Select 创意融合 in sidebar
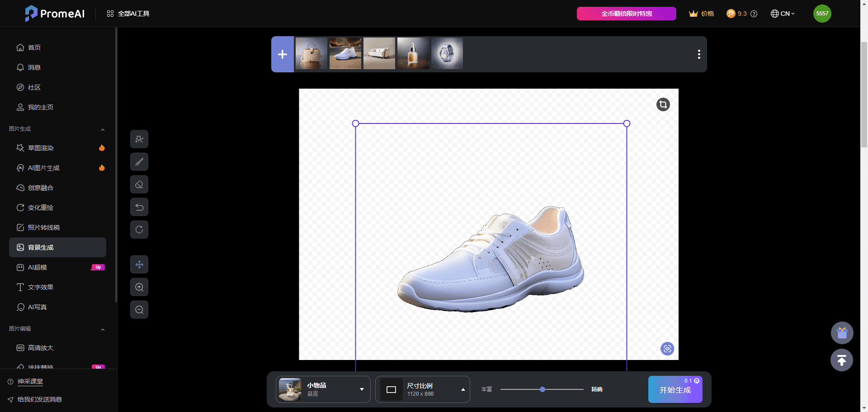868x412 pixels. [x=57, y=188]
